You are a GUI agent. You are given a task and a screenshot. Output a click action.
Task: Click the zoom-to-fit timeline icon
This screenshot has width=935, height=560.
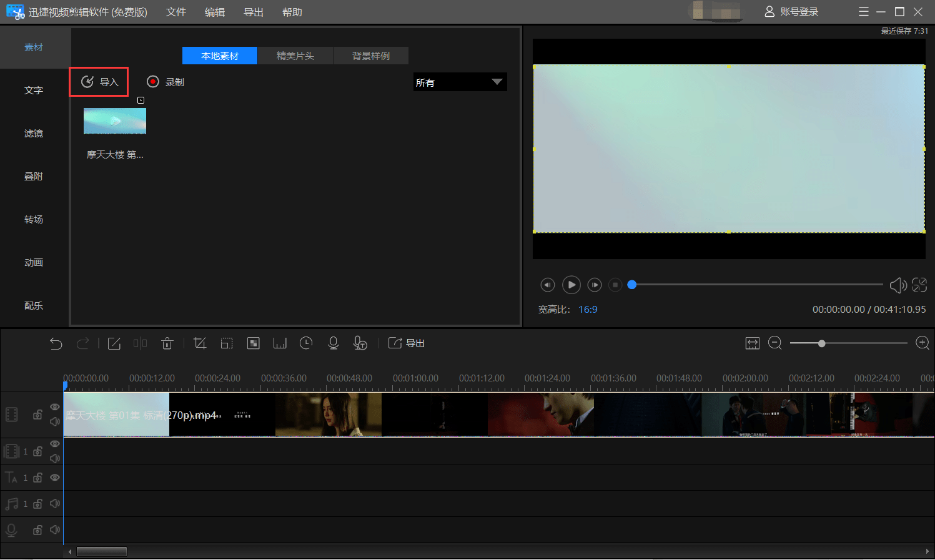point(753,343)
